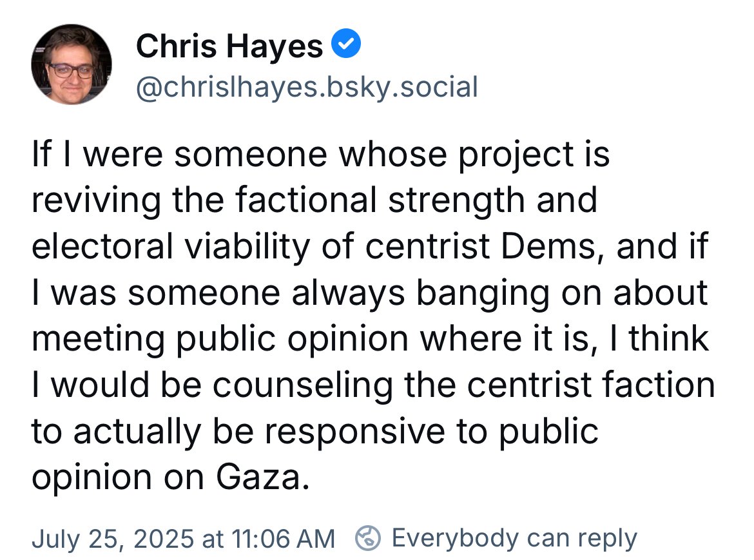
Task: Click the phrase 'electoral viability' in the post
Action: pos(171,246)
